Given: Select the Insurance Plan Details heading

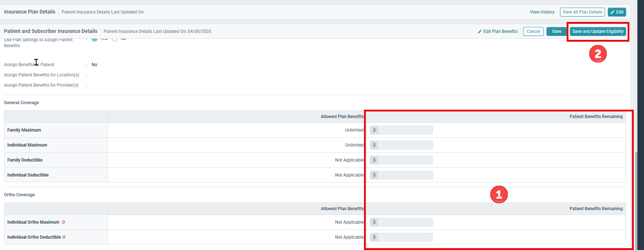Looking at the screenshot, I should (x=30, y=12).
